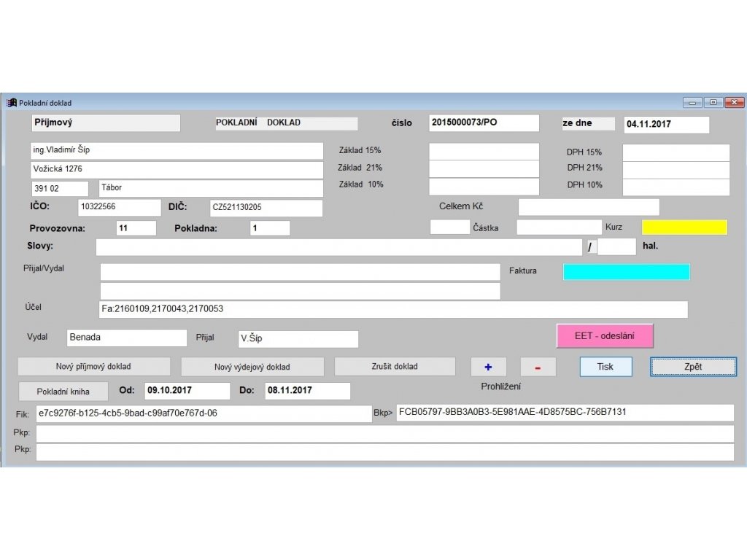Click the Částka amount field

560,227
